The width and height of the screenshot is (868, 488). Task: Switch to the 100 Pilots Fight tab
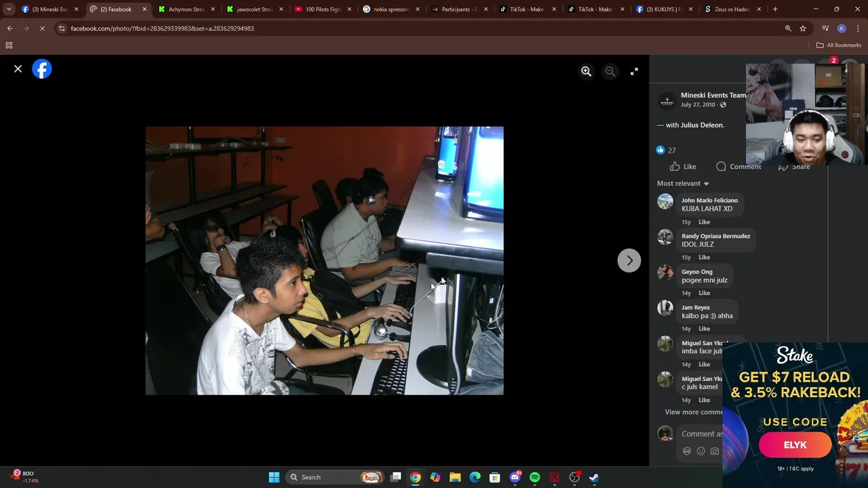coord(323,9)
